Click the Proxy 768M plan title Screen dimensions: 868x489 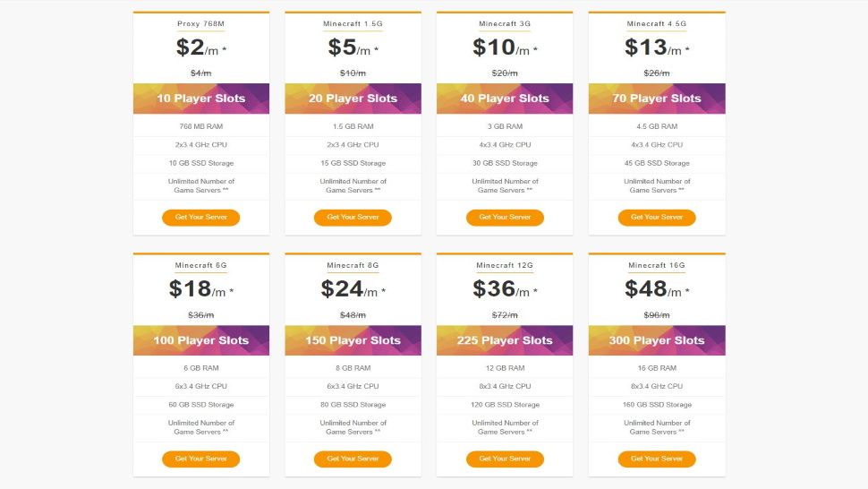(201, 24)
